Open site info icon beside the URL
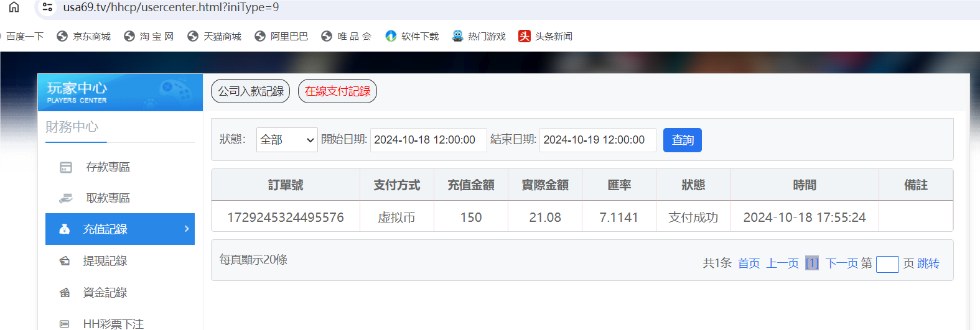Screen dimensions: 980x330 (47, 7)
